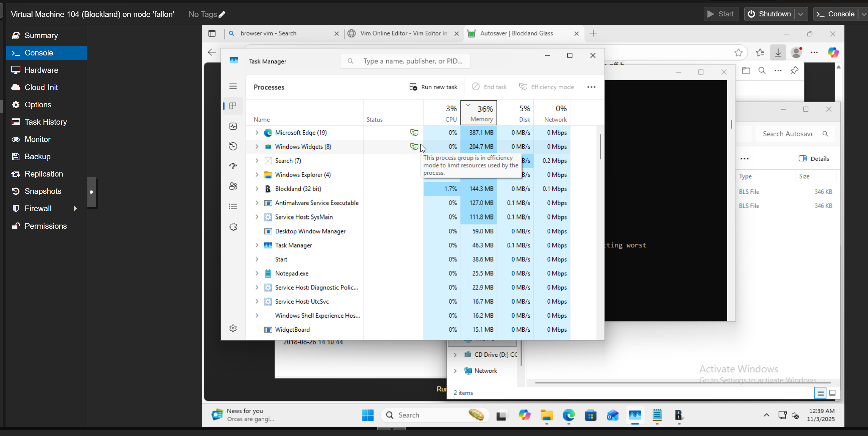Expand Microsoft Edge process group
The image size is (868, 436).
[x=257, y=132]
